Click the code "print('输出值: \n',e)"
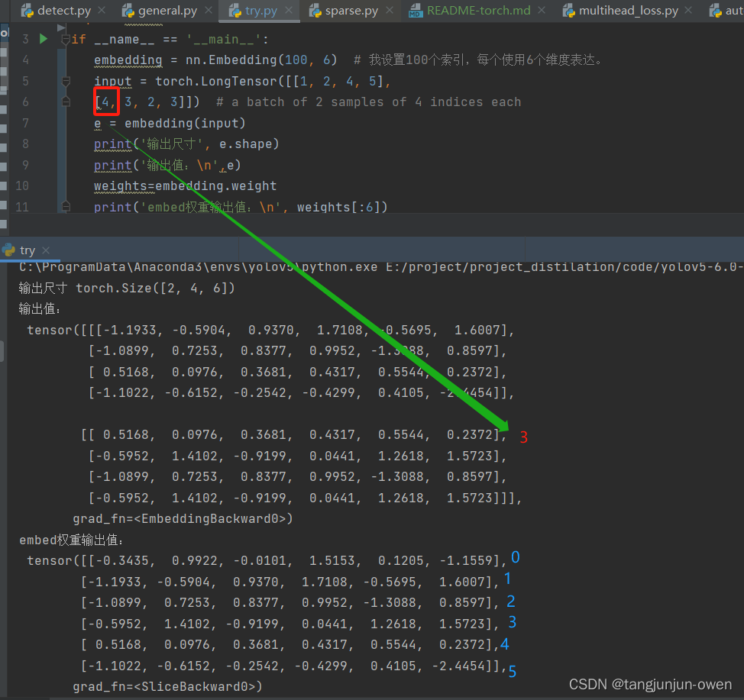 pos(167,165)
